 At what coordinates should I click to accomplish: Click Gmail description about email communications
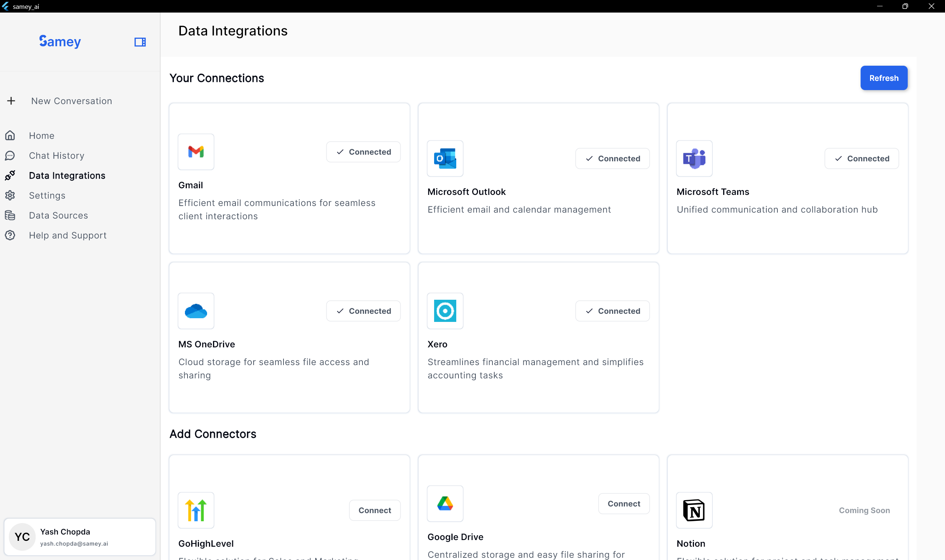click(x=276, y=209)
